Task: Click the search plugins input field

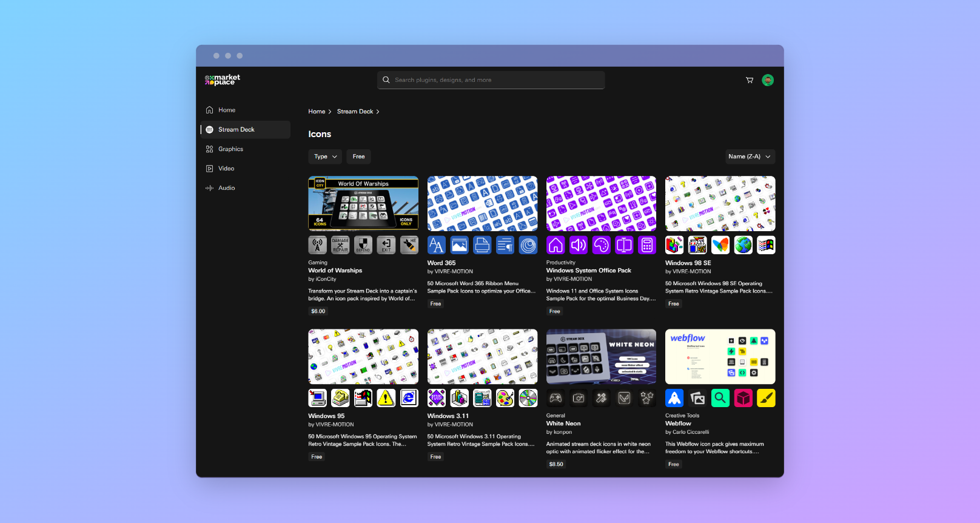Action: click(491, 80)
